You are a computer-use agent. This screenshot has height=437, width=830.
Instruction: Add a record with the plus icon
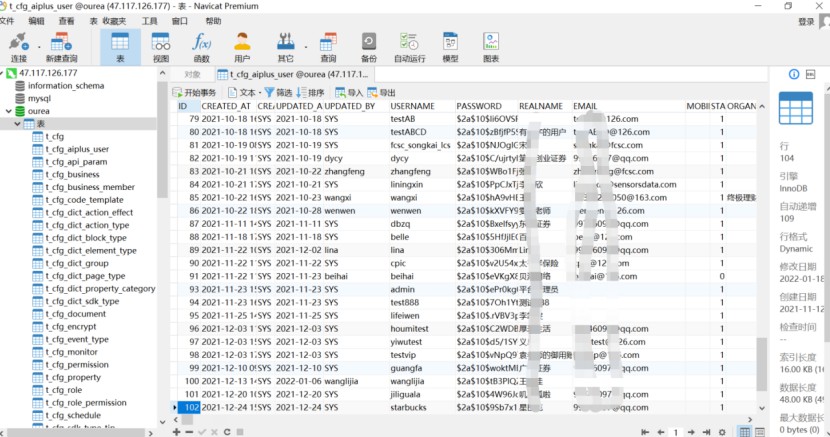pos(177,432)
